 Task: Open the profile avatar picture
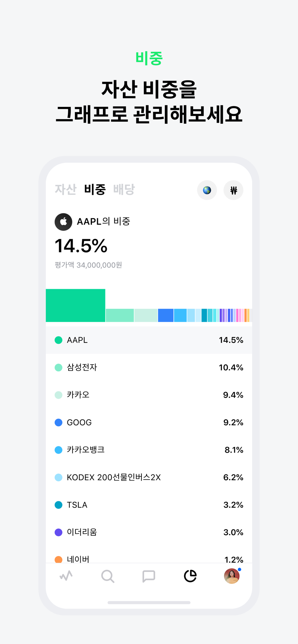(232, 576)
